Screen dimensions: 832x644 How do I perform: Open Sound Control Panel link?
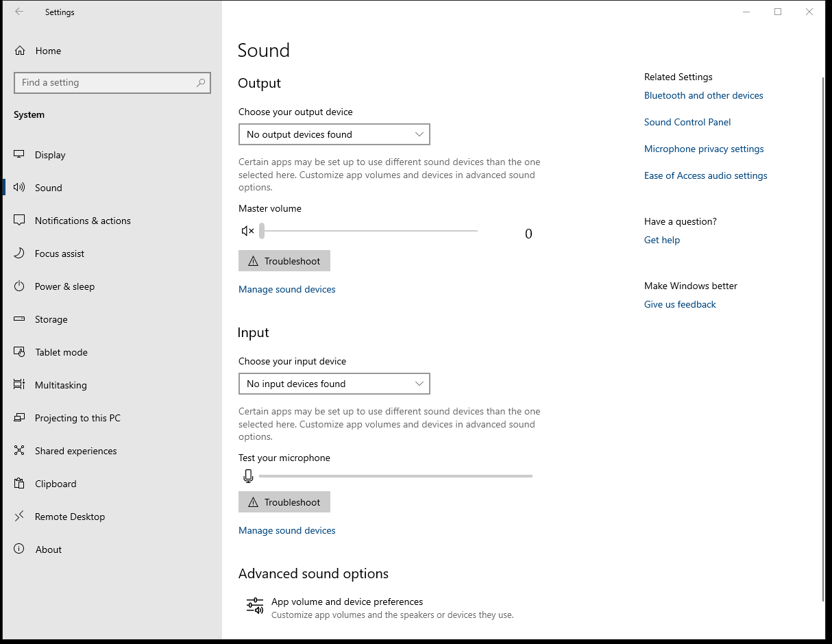687,122
